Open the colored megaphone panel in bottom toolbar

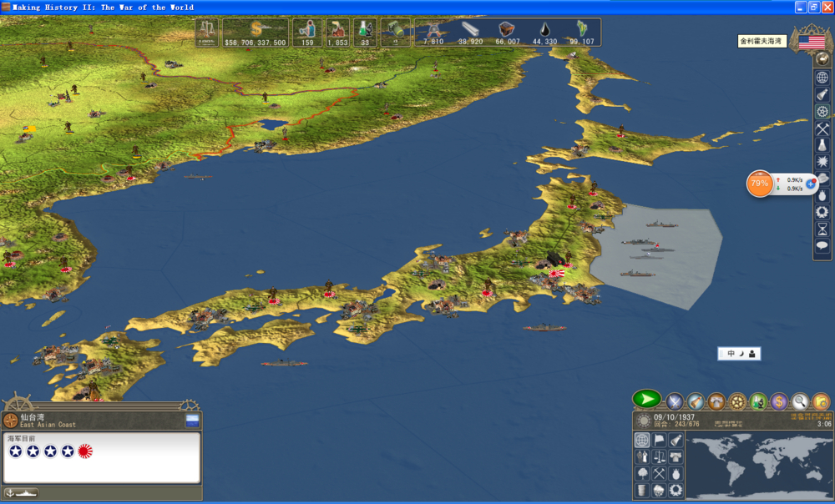[695, 401]
